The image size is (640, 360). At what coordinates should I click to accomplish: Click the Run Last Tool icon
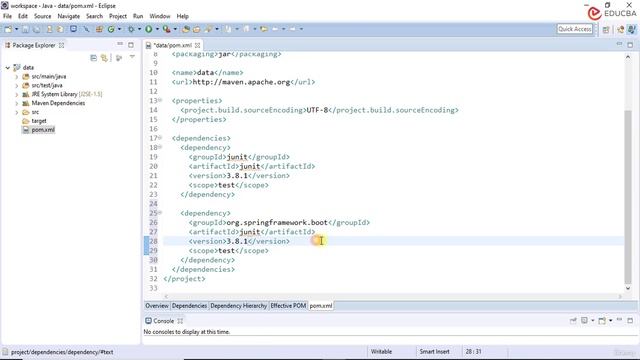point(167,29)
